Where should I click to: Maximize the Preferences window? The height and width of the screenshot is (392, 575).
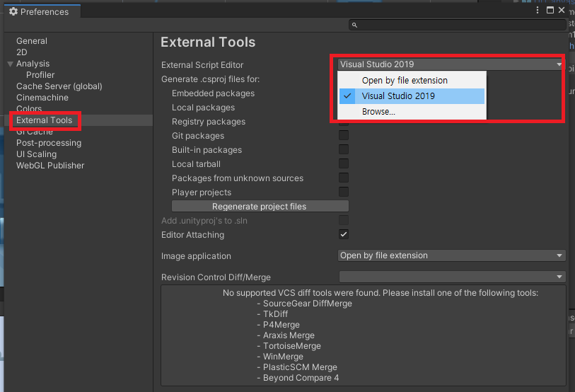pos(550,11)
